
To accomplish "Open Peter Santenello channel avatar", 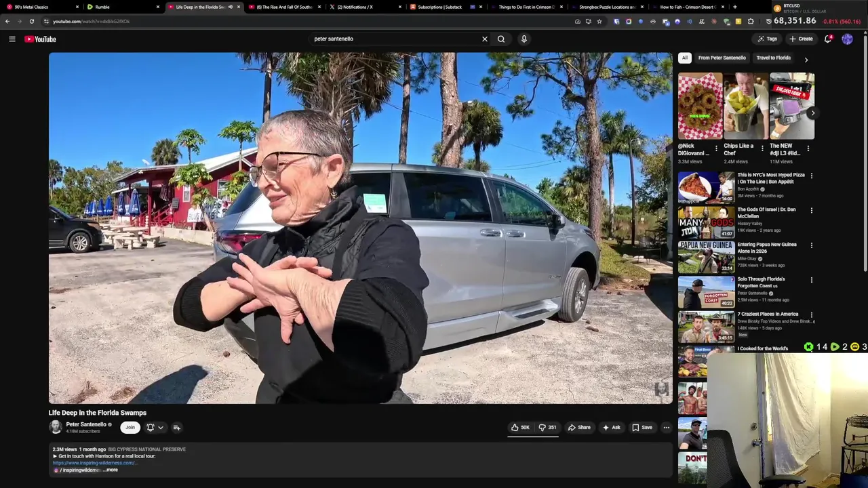I will coord(56,427).
